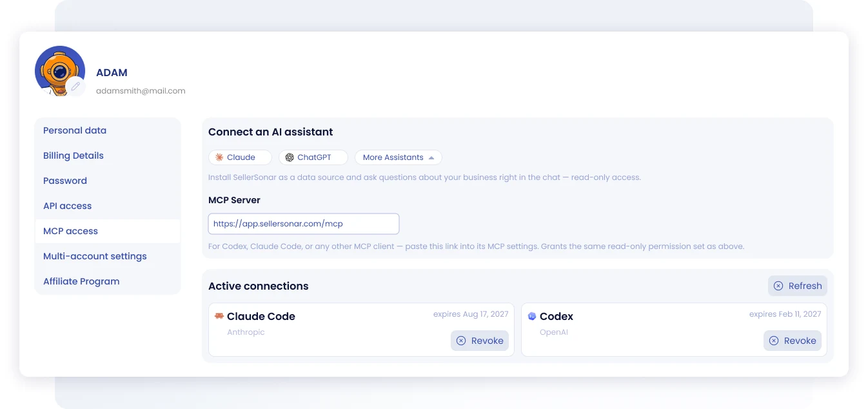This screenshot has width=868, height=409.
Task: Click the adamsmith@mail.com email text
Action: [141, 91]
